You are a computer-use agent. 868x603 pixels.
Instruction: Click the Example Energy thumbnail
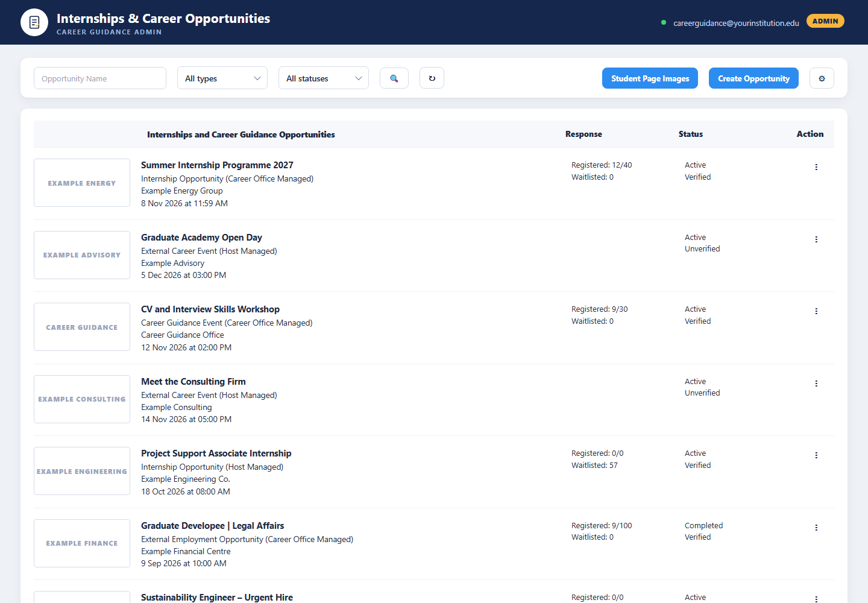click(x=82, y=183)
